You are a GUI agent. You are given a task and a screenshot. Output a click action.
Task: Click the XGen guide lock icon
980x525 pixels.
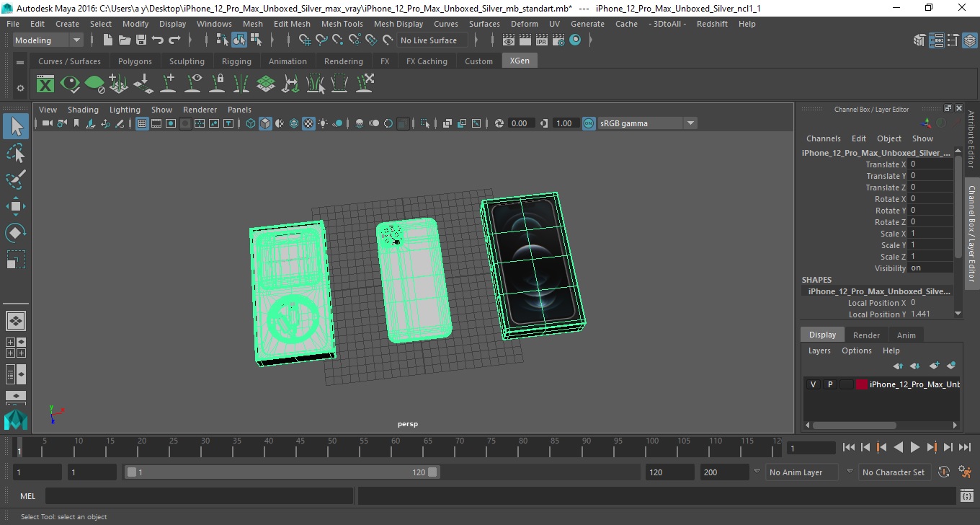click(x=217, y=84)
